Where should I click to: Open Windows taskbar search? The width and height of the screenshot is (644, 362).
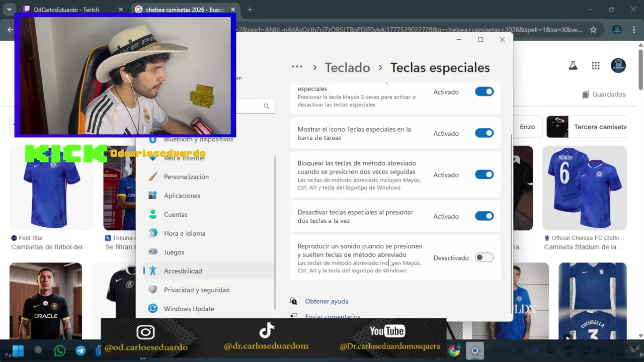pos(38,350)
